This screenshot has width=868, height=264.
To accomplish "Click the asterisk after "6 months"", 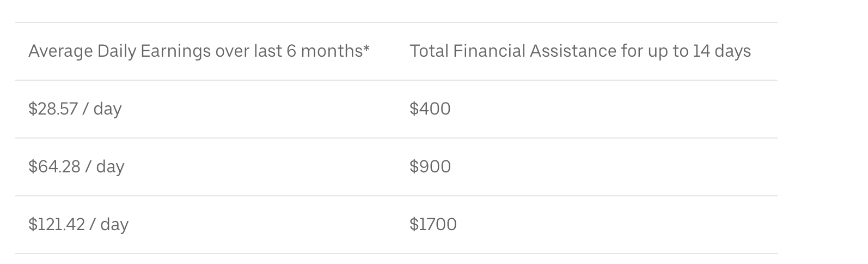I will pyautogui.click(x=366, y=49).
